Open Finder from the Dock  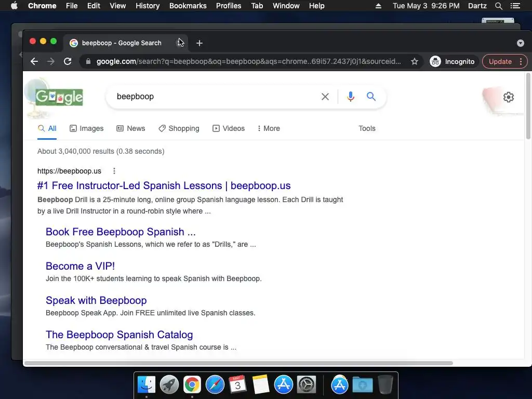(x=146, y=384)
